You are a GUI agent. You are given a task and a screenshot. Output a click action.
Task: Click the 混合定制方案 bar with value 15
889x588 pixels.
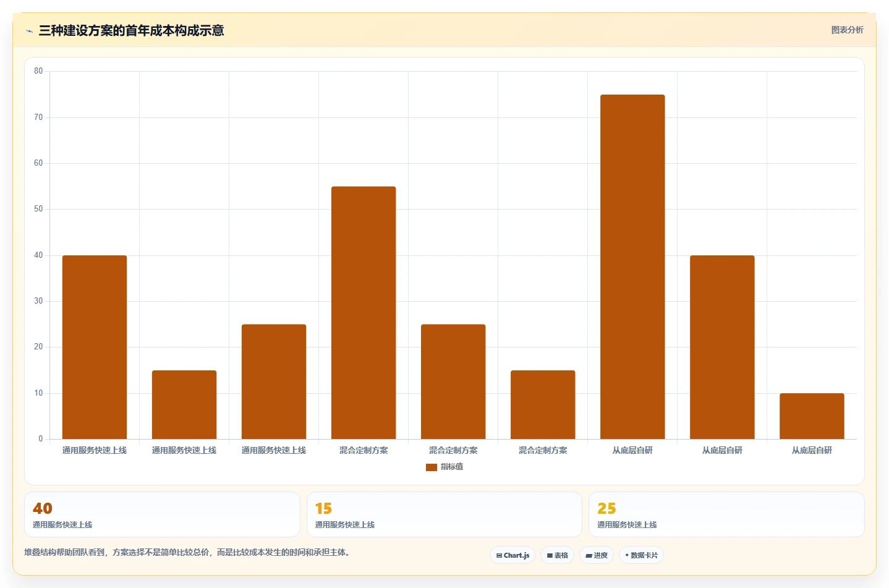pos(543,405)
